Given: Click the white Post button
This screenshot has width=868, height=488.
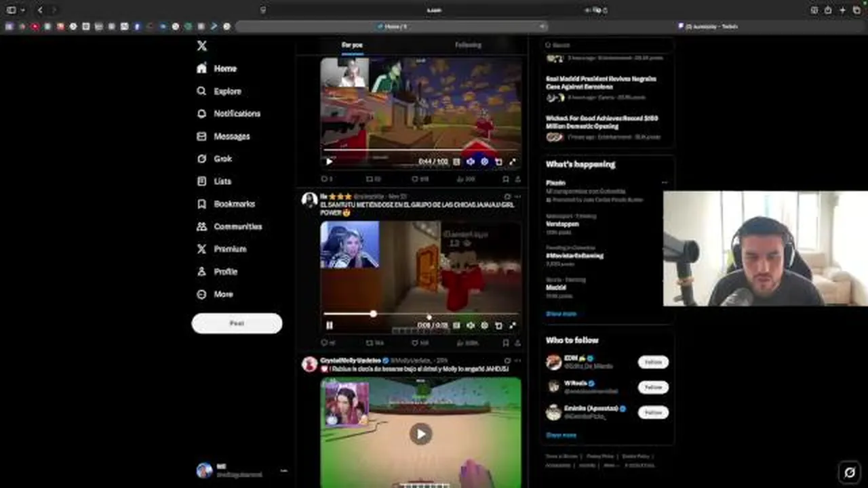Looking at the screenshot, I should 237,323.
